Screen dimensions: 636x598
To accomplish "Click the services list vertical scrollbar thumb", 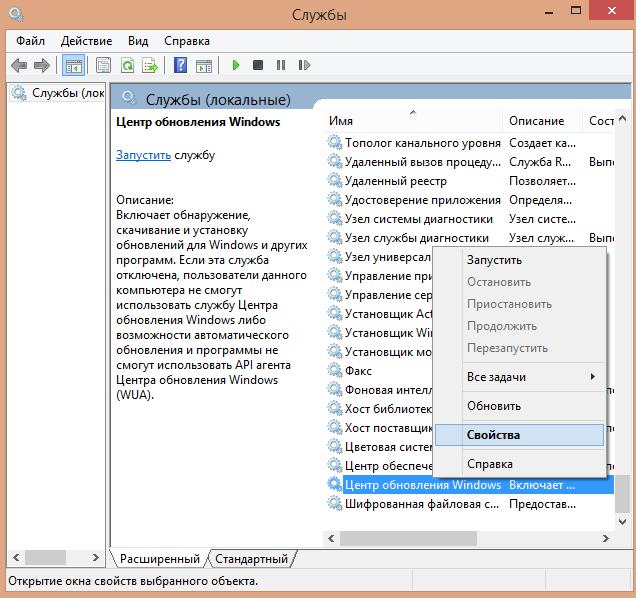I will click(622, 494).
